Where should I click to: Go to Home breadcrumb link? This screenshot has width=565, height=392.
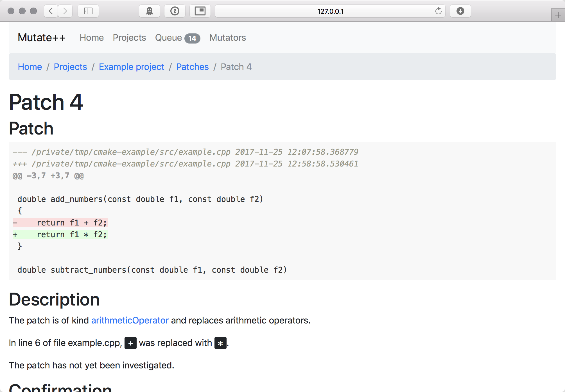point(30,67)
